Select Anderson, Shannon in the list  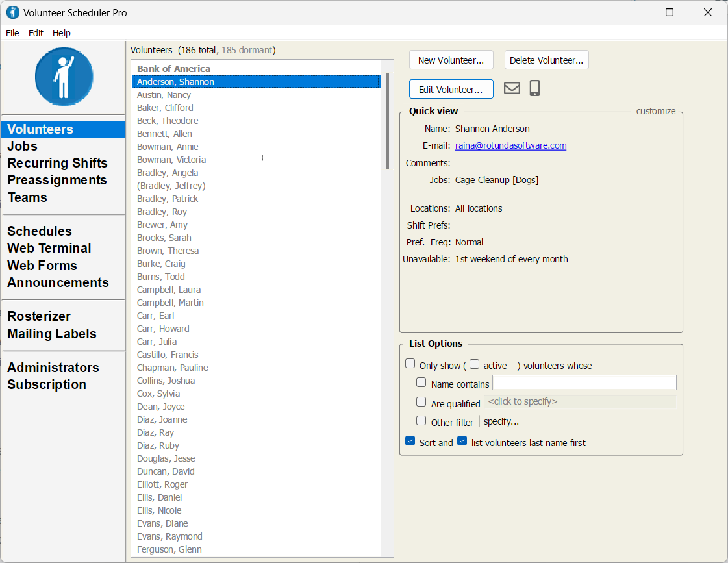coord(257,82)
